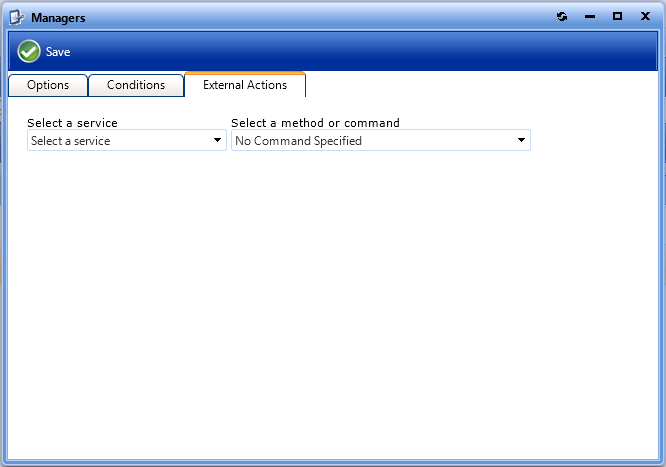Expand the method or command dropdown arrow
666x467 pixels.
521,141
